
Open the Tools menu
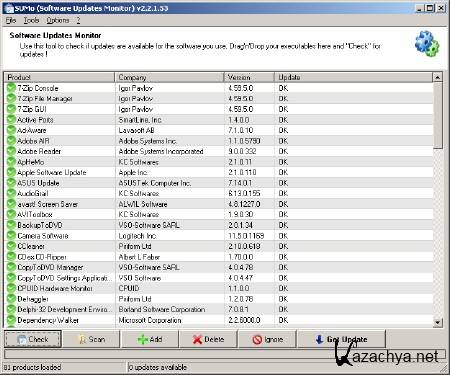[x=31, y=21]
